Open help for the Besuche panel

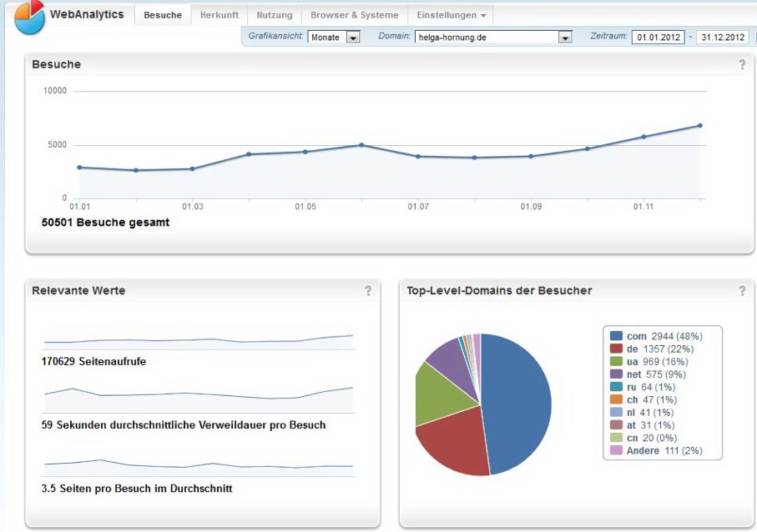tap(742, 65)
